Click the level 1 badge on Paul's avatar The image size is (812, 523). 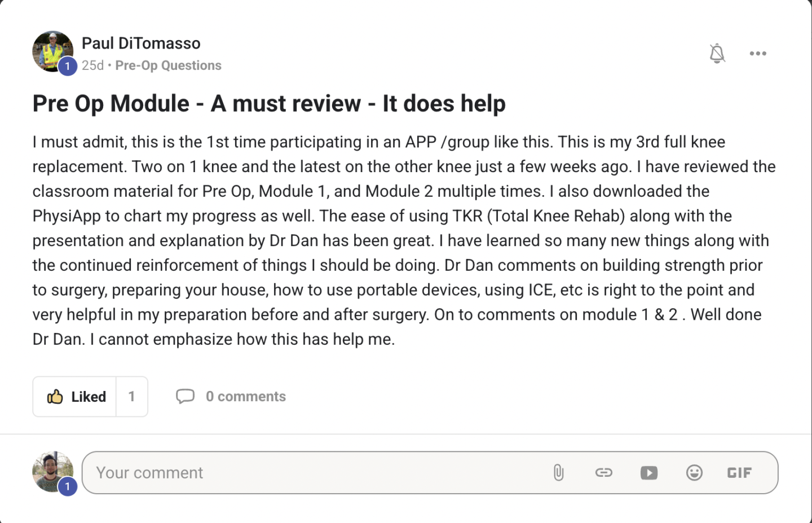pos(68,66)
